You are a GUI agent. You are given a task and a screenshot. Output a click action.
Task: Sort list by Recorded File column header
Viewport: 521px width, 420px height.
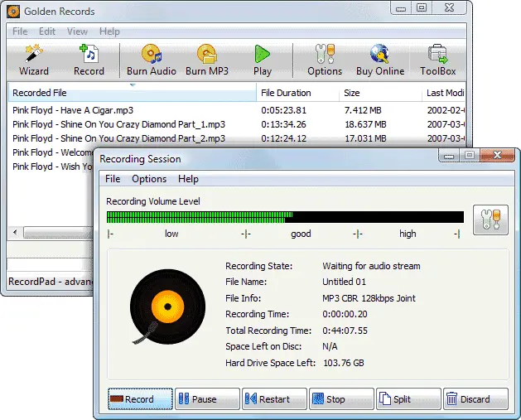[131, 94]
